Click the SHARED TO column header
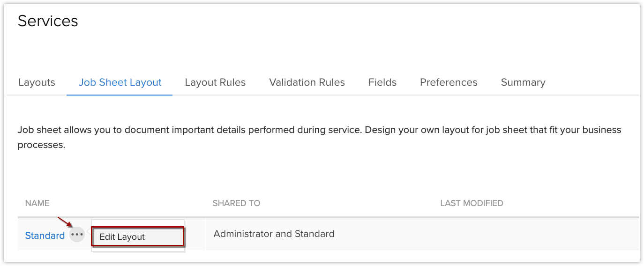The height and width of the screenshot is (266, 644). 236,203
